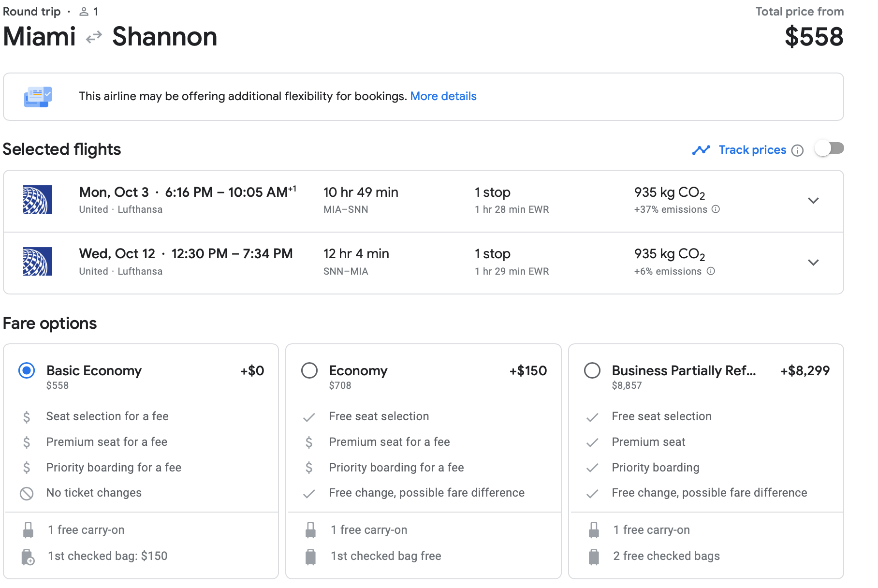Enable the Track prices toggle

point(829,148)
